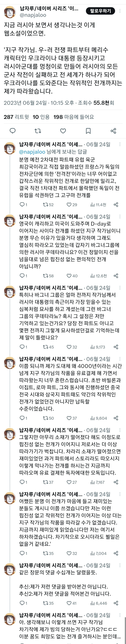The height and width of the screenshot is (644, 126).
Task: Share the reply with 58 retweets
Action: (x=116, y=276)
